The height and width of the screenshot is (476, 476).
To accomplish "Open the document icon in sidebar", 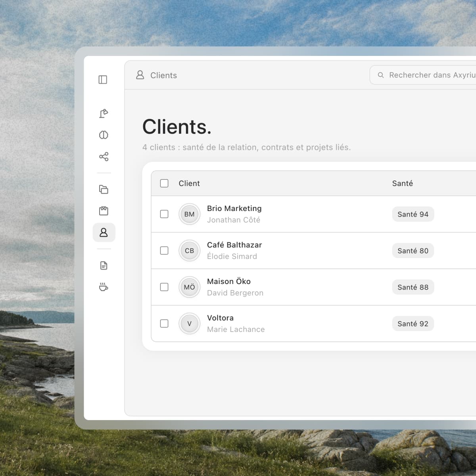I will tap(104, 265).
